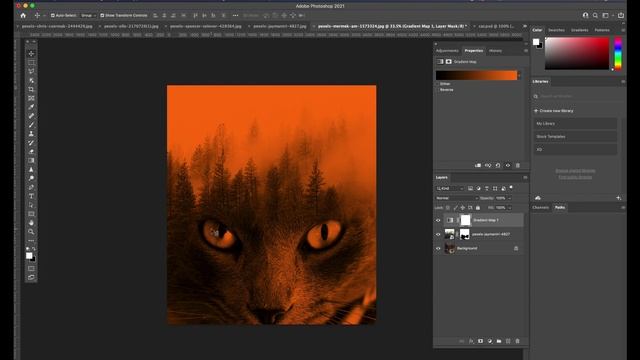Click the gradient bar to edit gradient

[476, 75]
